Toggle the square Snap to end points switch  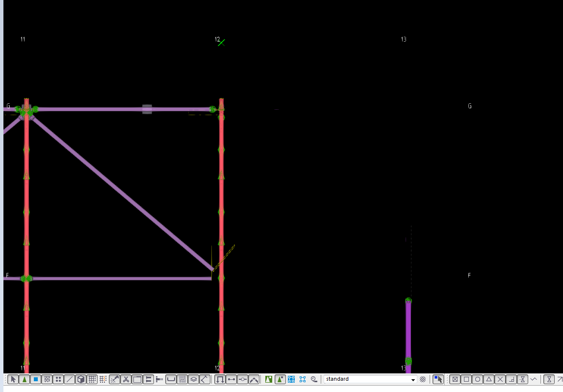coord(466,379)
